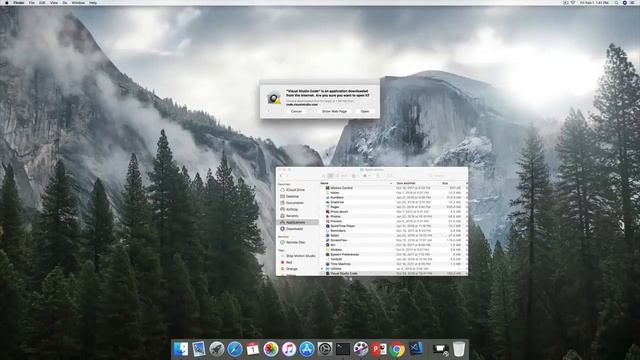Open Terminal icon in the Dock
The image size is (640, 360).
tap(343, 349)
